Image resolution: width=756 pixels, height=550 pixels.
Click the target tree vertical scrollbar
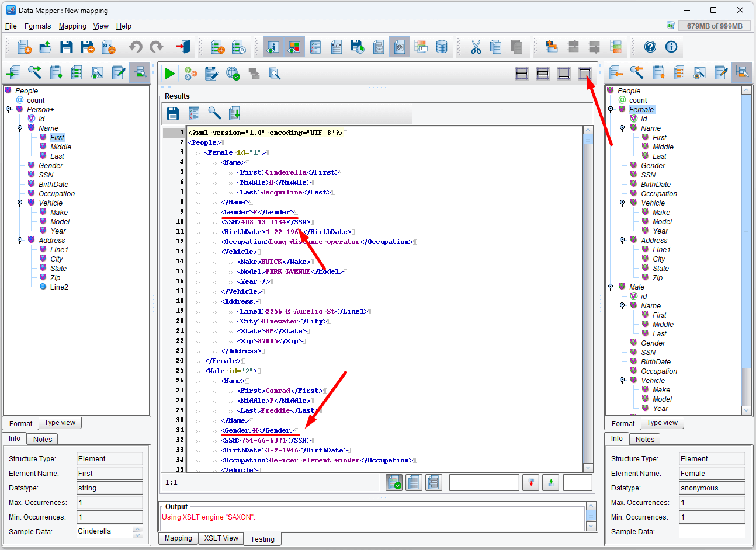[746, 250]
